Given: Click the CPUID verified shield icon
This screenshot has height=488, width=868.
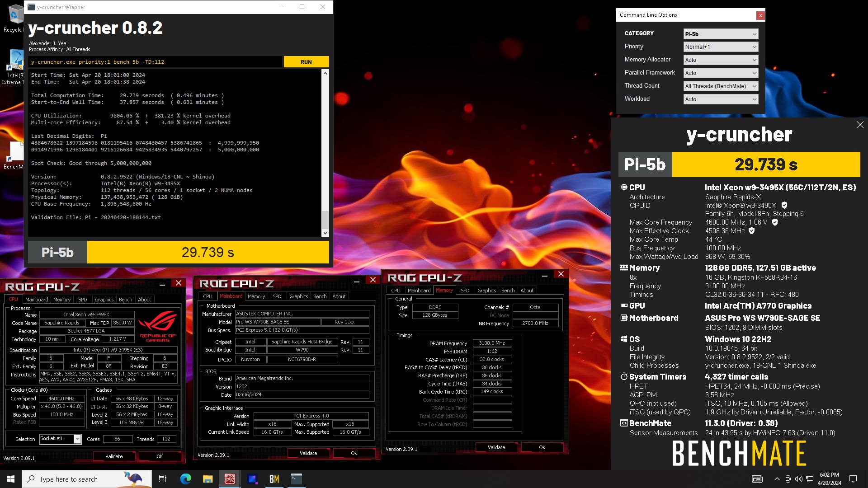Looking at the screenshot, I should pos(784,205).
